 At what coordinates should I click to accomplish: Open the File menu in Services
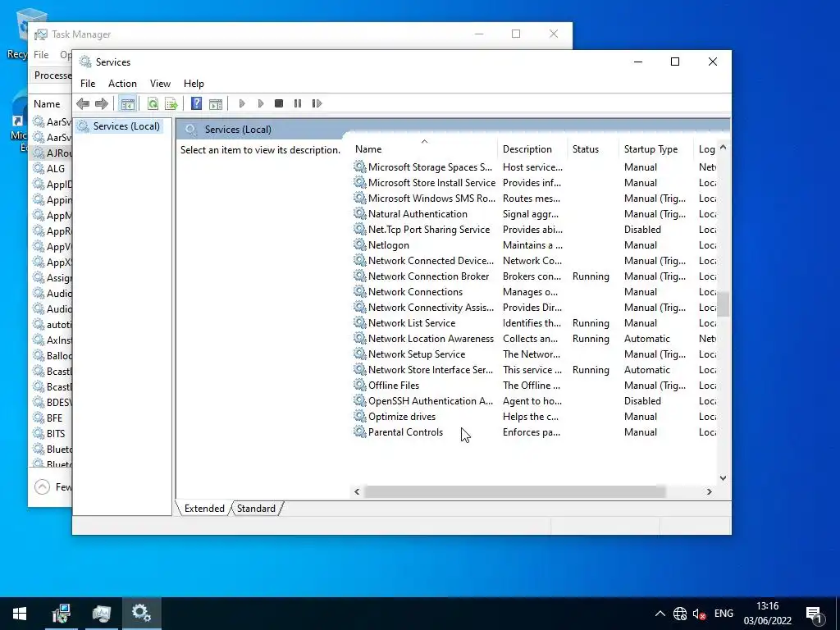tap(88, 84)
